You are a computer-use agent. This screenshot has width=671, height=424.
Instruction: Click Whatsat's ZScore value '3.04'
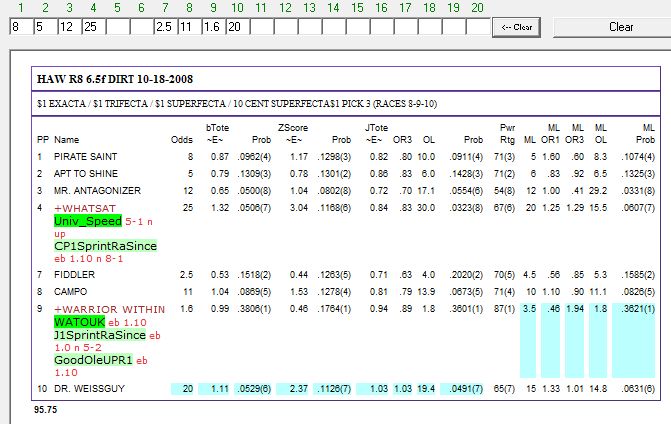299,208
